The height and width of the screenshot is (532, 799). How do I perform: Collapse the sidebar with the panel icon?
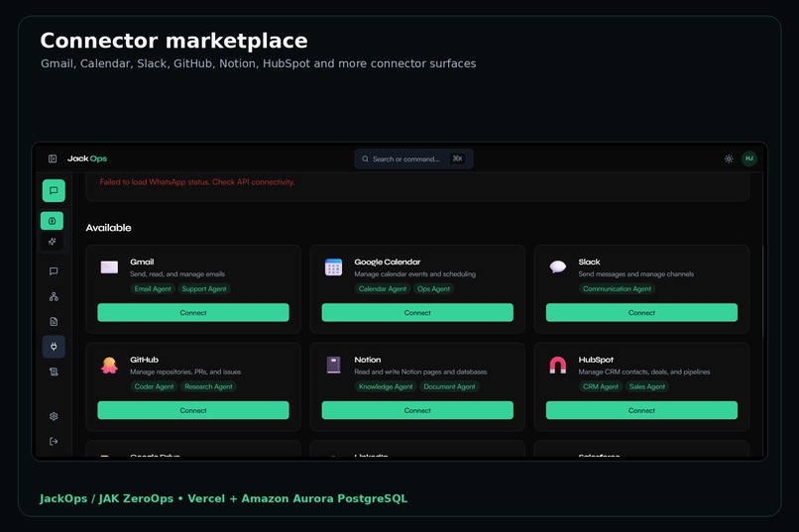coord(53,159)
